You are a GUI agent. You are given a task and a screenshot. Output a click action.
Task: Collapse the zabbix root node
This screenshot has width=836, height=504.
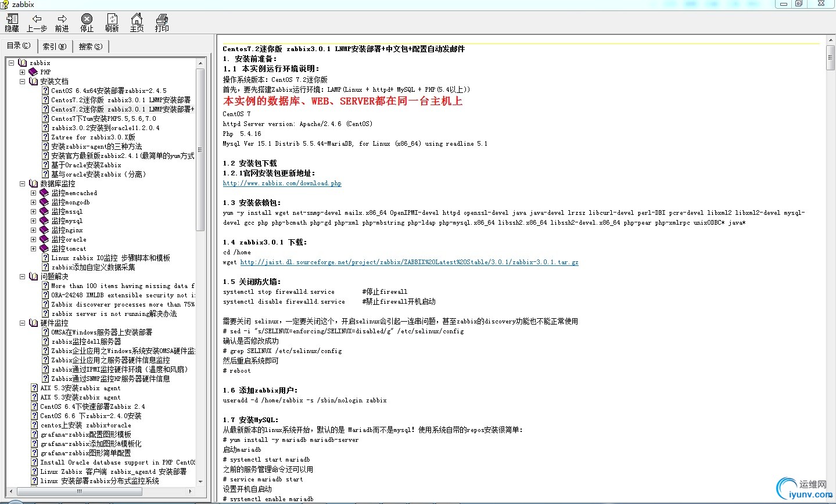(x=12, y=63)
